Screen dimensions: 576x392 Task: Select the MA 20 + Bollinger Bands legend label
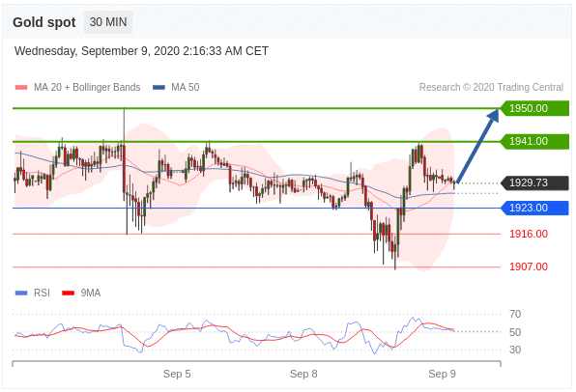click(x=87, y=87)
